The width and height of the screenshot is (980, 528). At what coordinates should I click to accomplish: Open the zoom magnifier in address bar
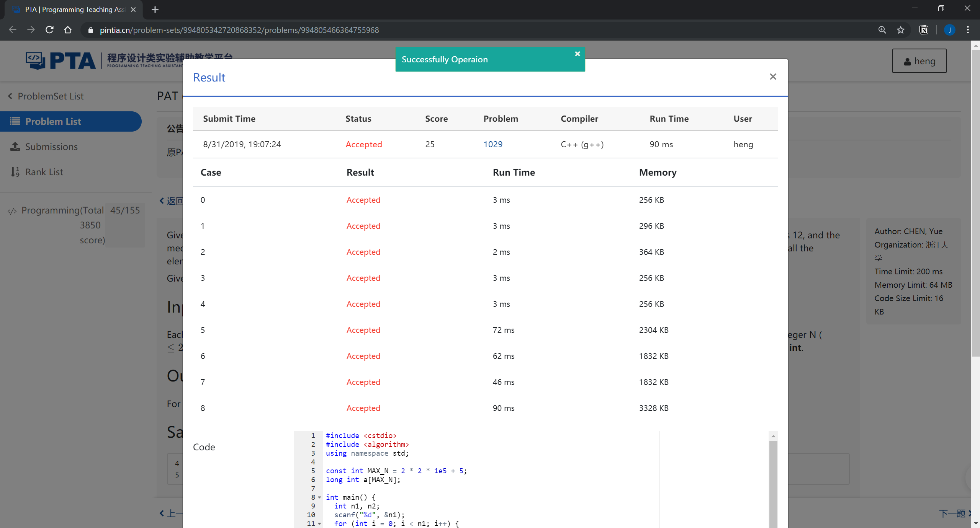882,30
